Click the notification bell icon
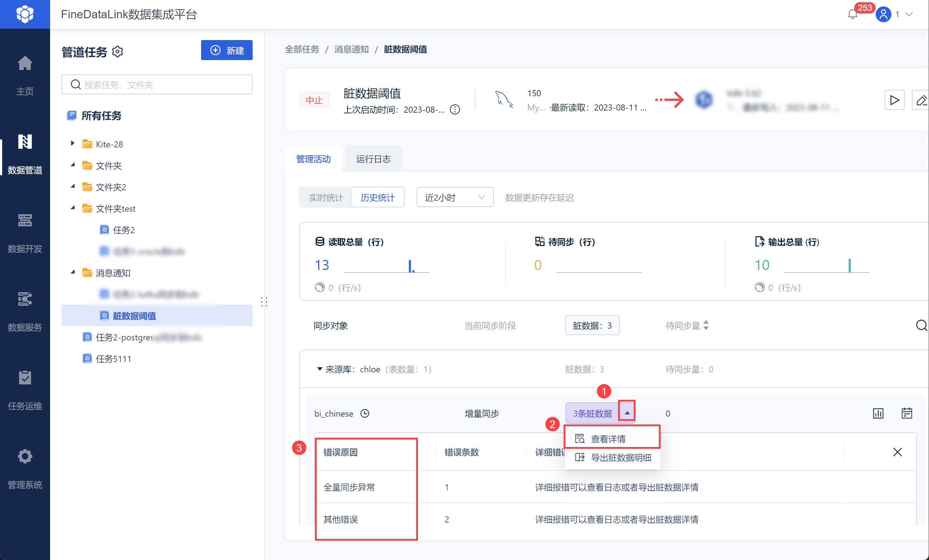This screenshot has height=560, width=929. click(x=852, y=14)
